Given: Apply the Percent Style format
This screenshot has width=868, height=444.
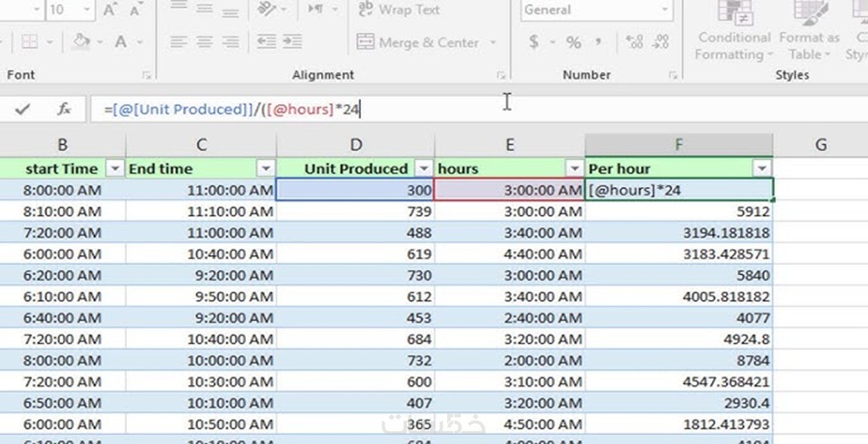Looking at the screenshot, I should pos(573,43).
